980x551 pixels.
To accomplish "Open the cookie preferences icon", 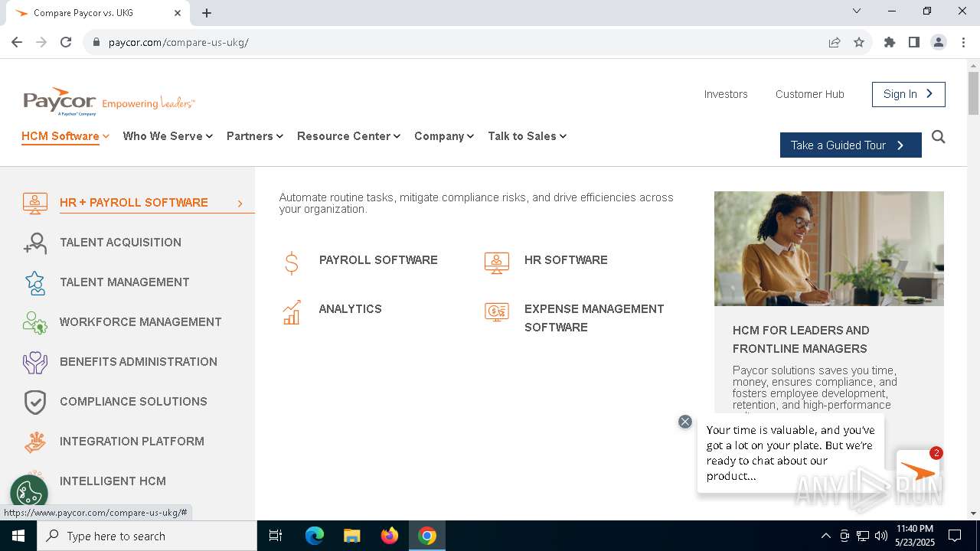I will point(29,494).
